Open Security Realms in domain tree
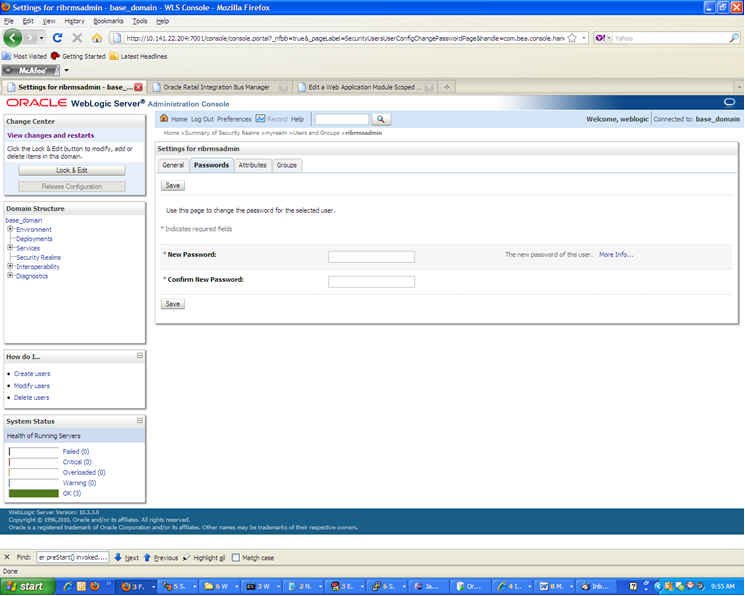745x596 pixels. [x=38, y=257]
